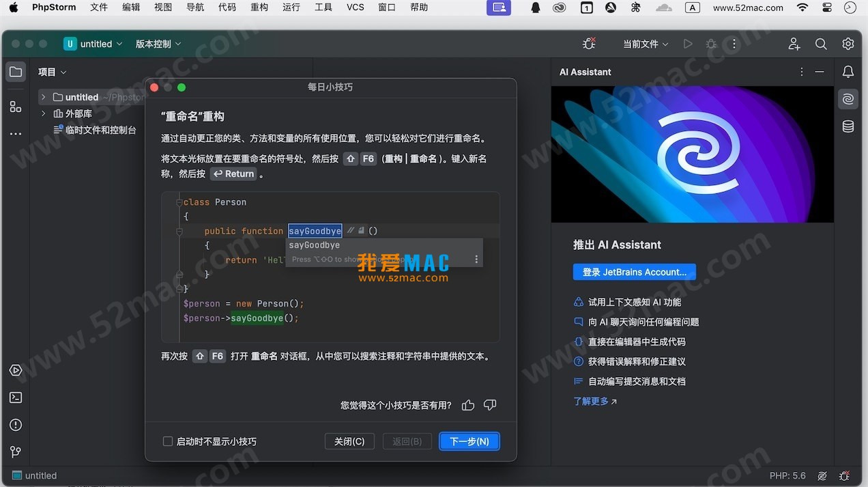Click the debug bug icon in status bar
868x487 pixels.
tap(845, 475)
